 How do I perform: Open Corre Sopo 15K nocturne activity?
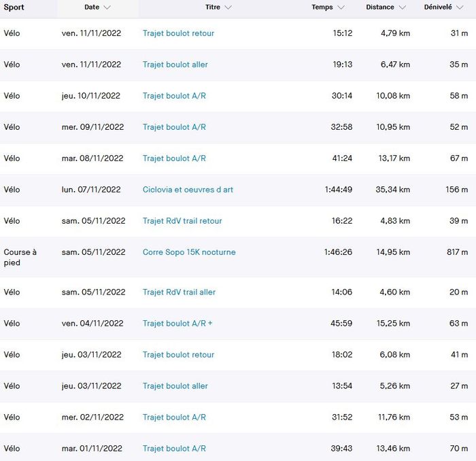click(x=189, y=252)
